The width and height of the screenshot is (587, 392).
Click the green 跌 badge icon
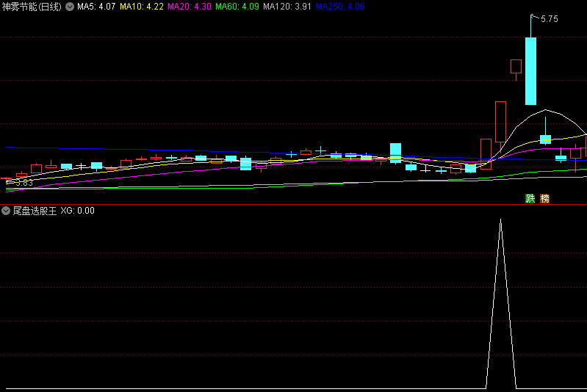(530, 199)
